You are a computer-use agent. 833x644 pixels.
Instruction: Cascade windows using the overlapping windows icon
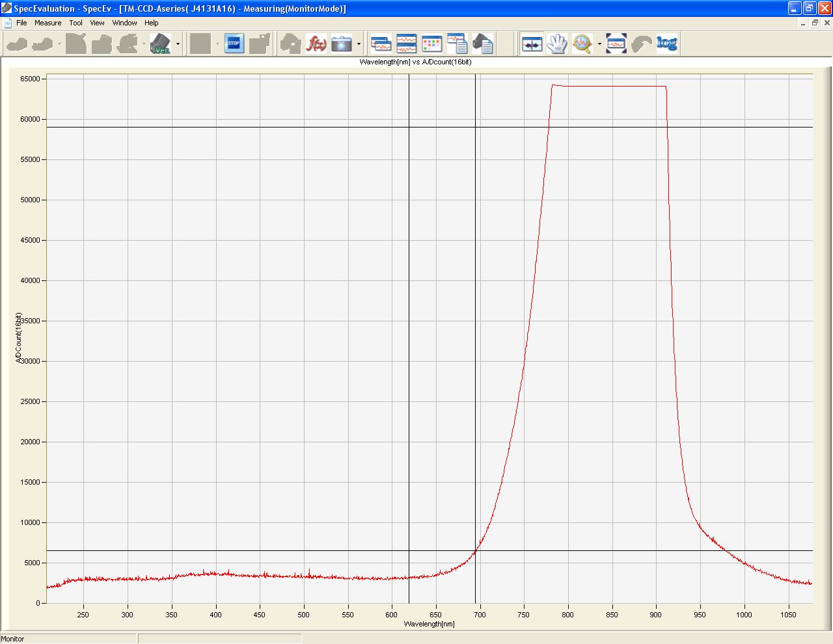[x=381, y=44]
